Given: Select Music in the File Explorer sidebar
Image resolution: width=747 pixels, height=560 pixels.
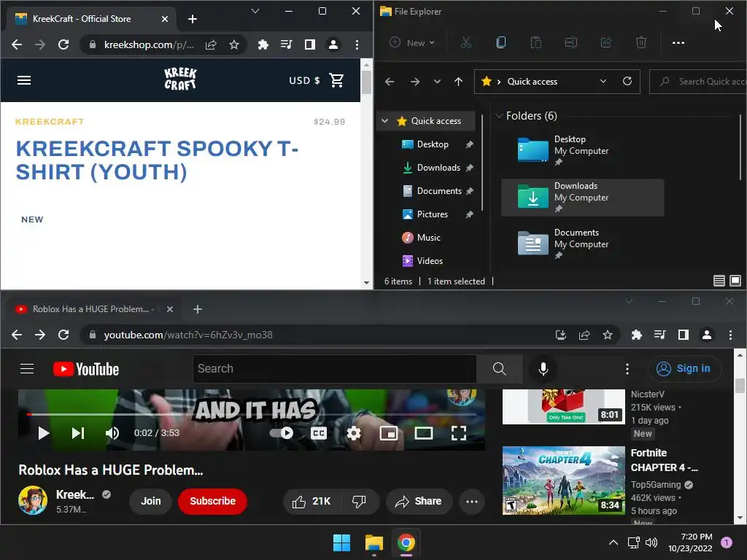Looking at the screenshot, I should coord(428,238).
